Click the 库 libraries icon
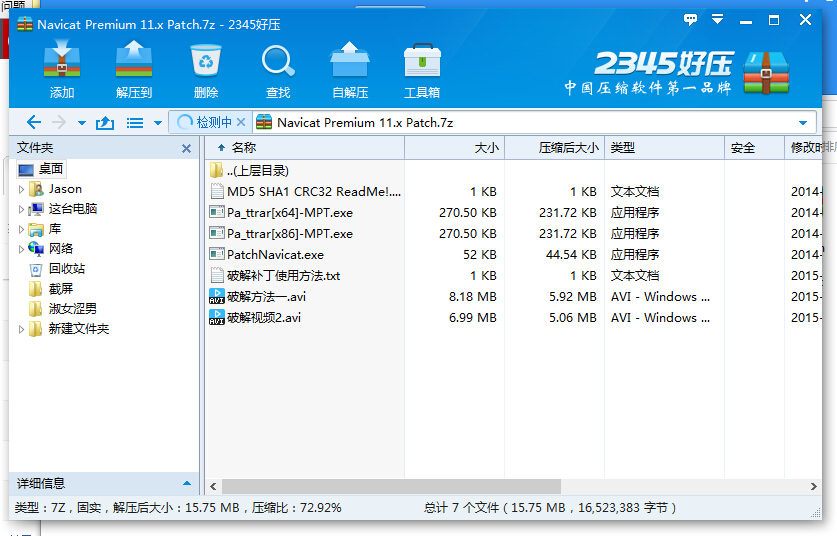This screenshot has height=536, width=837. [x=36, y=229]
